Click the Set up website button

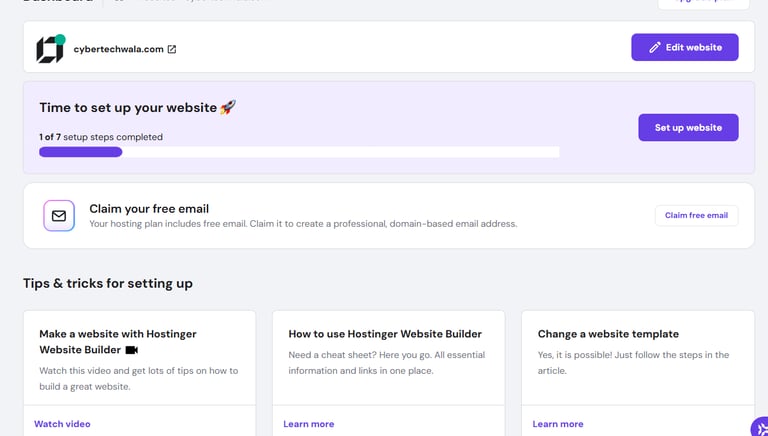pyautogui.click(x=688, y=128)
